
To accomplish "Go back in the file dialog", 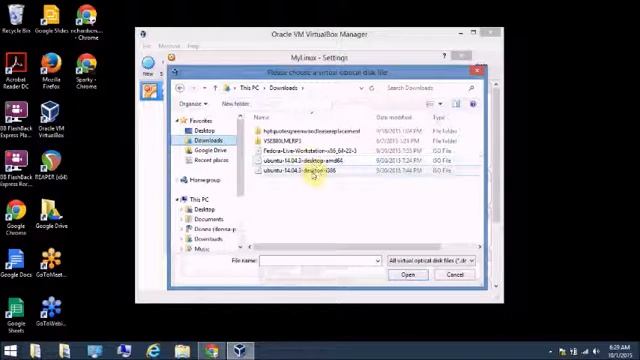I will point(180,88).
